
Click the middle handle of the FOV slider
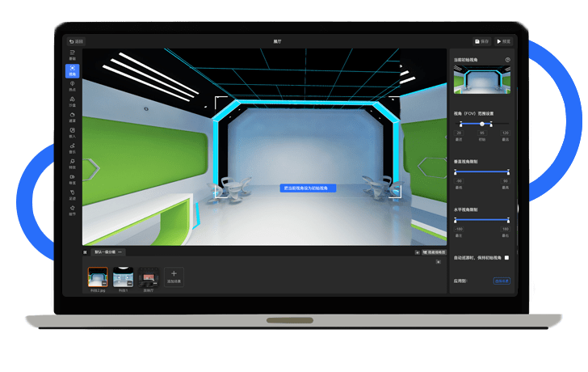[482, 124]
